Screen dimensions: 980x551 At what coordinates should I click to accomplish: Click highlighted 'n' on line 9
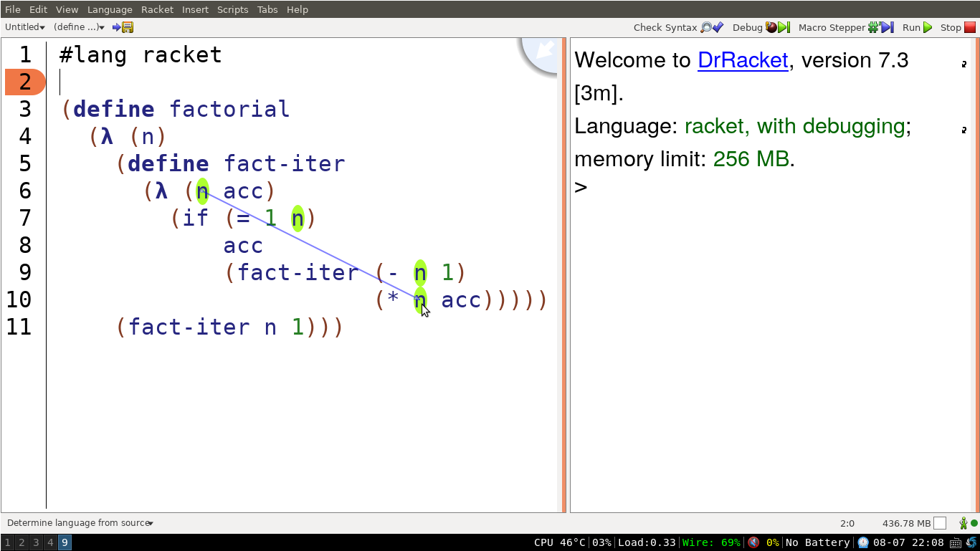[x=420, y=273]
